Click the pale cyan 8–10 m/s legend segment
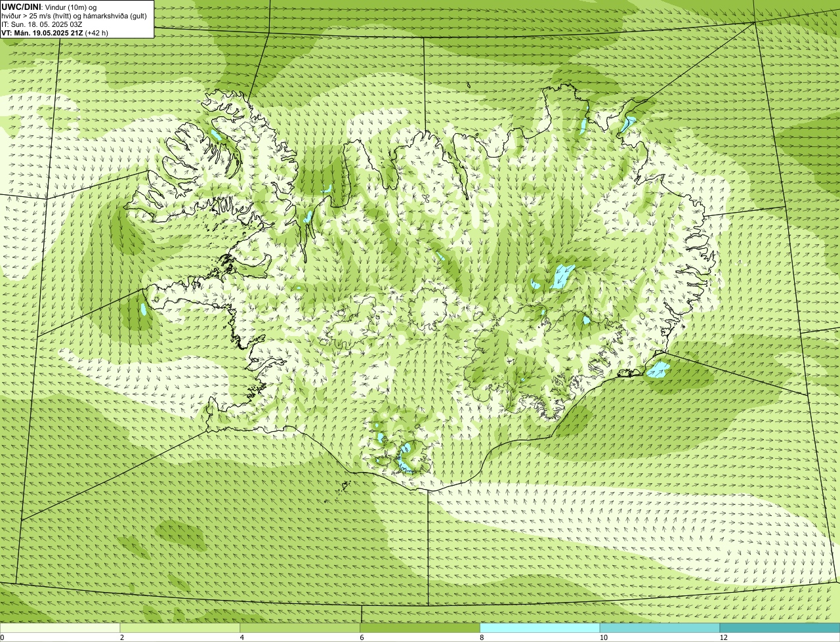Screen dimensions: 840x642 tap(540, 628)
